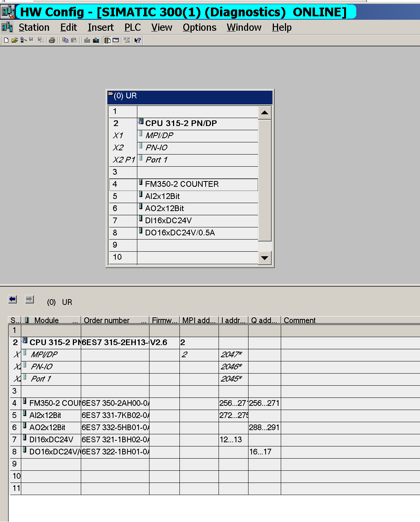Click the Configure Network toolbar icon
Image resolution: width=420 pixels, height=522 pixels.
(127, 40)
